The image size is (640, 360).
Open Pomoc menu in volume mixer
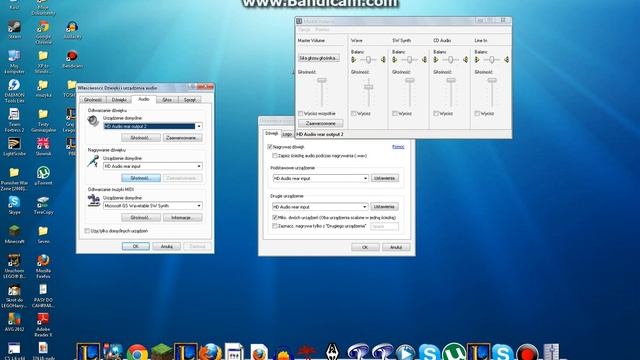coord(322,29)
